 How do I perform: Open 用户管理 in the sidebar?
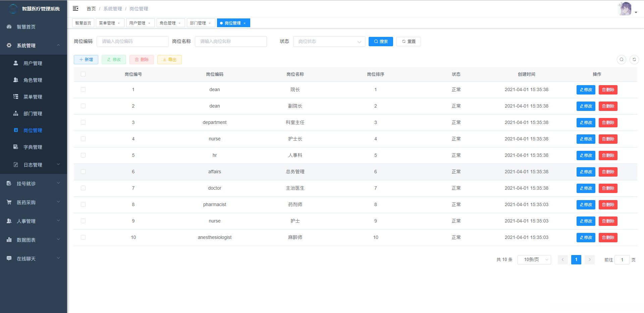click(x=33, y=63)
